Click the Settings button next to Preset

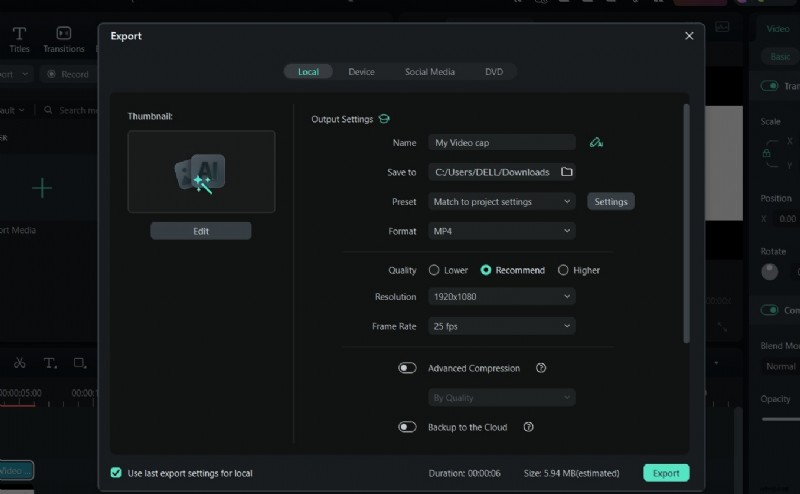tap(610, 201)
